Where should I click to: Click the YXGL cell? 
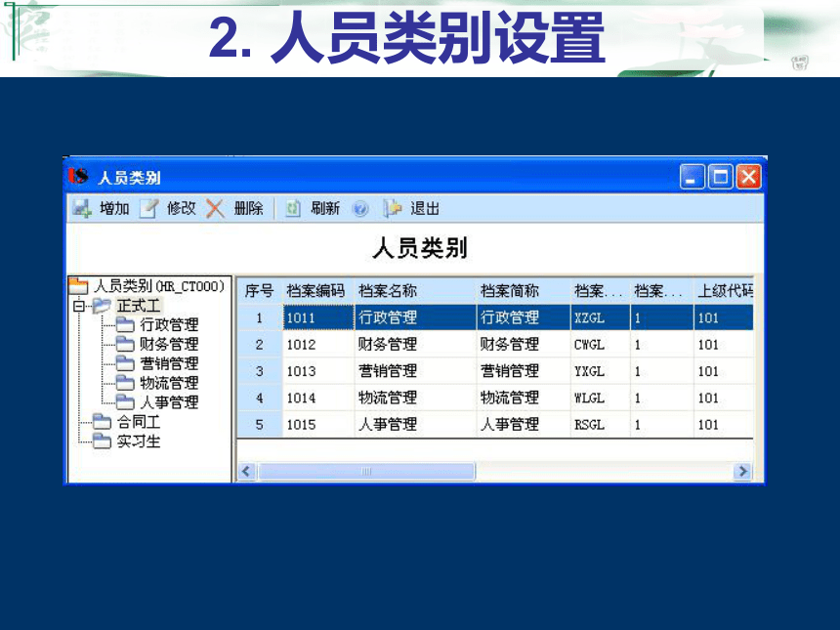600,371
